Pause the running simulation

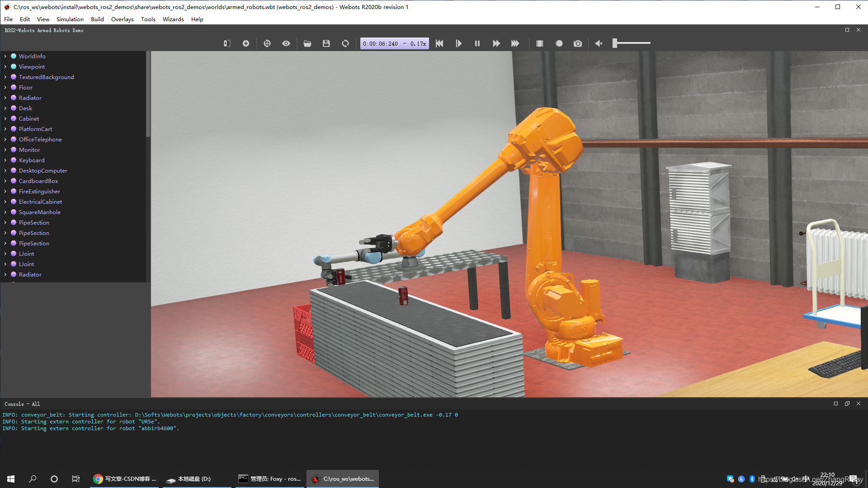[x=477, y=43]
